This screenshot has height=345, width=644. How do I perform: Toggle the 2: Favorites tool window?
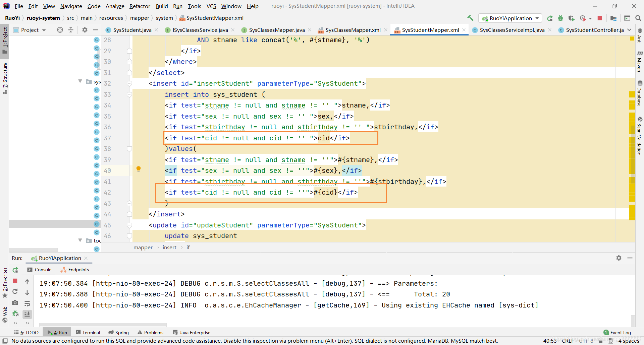[5, 283]
